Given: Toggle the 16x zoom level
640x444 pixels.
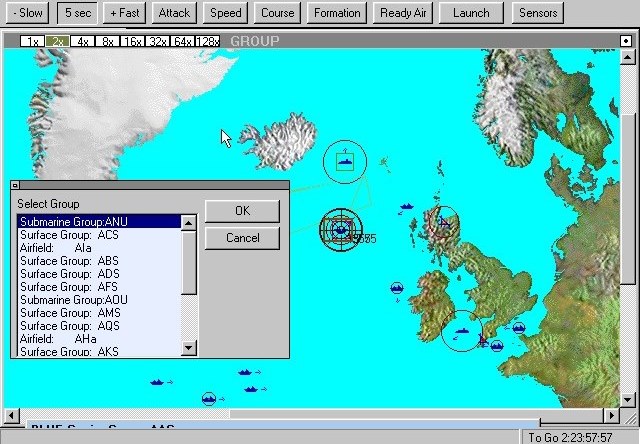Looking at the screenshot, I should click(132, 42).
